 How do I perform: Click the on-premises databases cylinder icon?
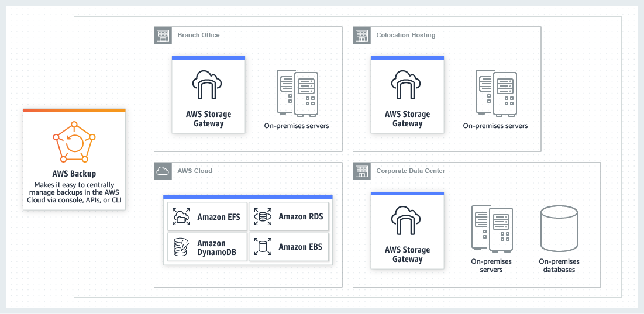click(x=559, y=228)
